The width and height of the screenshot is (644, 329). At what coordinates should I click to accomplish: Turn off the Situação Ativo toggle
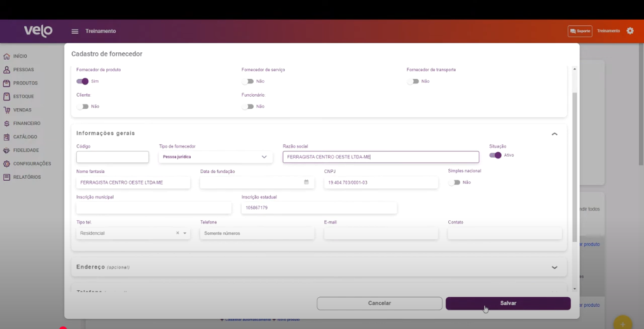point(495,155)
